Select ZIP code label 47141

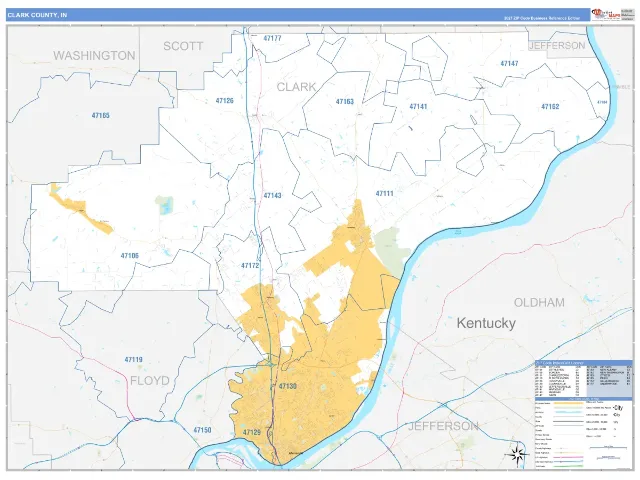pyautogui.click(x=418, y=106)
